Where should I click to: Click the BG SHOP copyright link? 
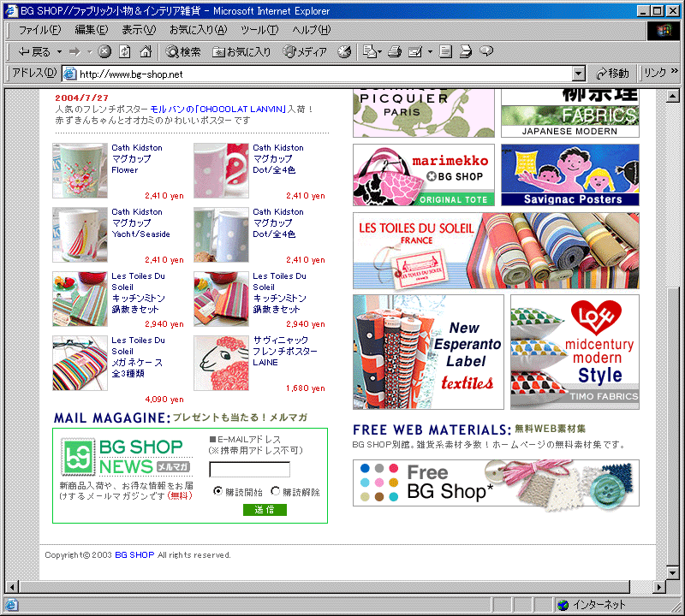(134, 554)
